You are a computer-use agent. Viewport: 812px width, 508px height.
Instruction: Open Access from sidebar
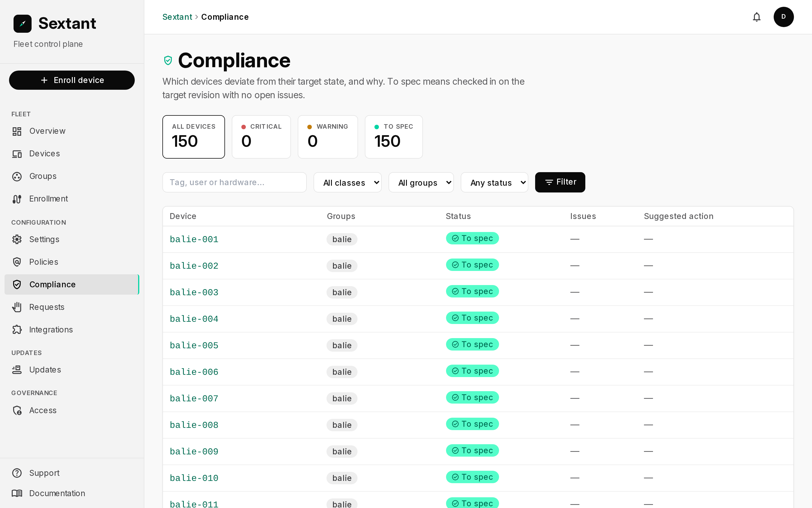click(72, 410)
